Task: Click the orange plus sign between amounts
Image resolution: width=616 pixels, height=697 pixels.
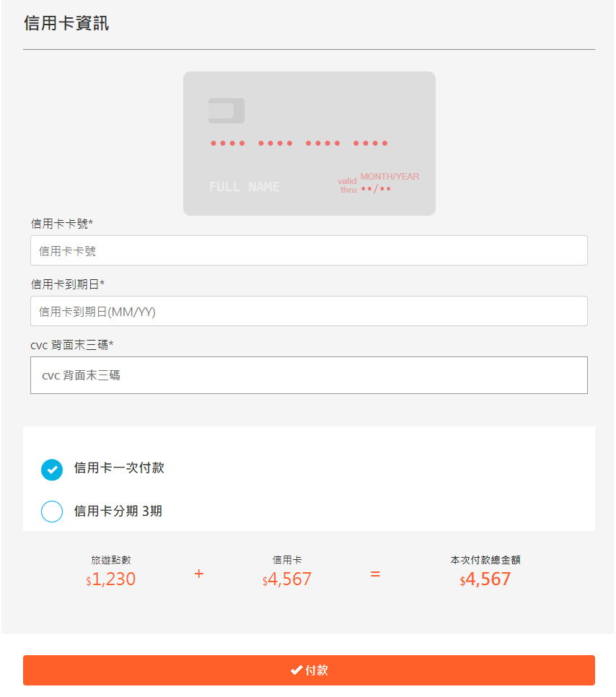Action: (x=198, y=574)
